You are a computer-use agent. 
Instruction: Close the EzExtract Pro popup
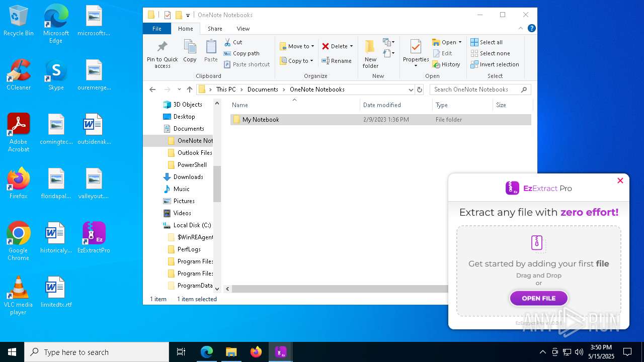click(x=620, y=180)
